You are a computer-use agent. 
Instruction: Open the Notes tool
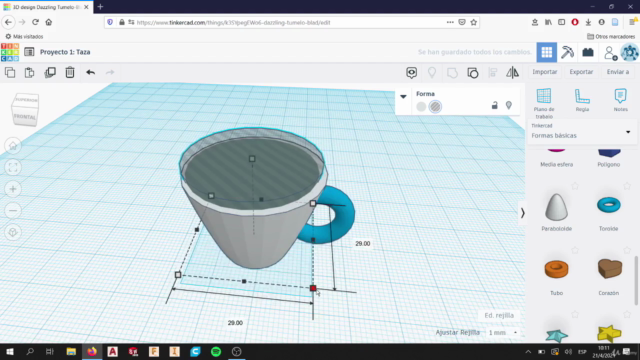click(620, 100)
